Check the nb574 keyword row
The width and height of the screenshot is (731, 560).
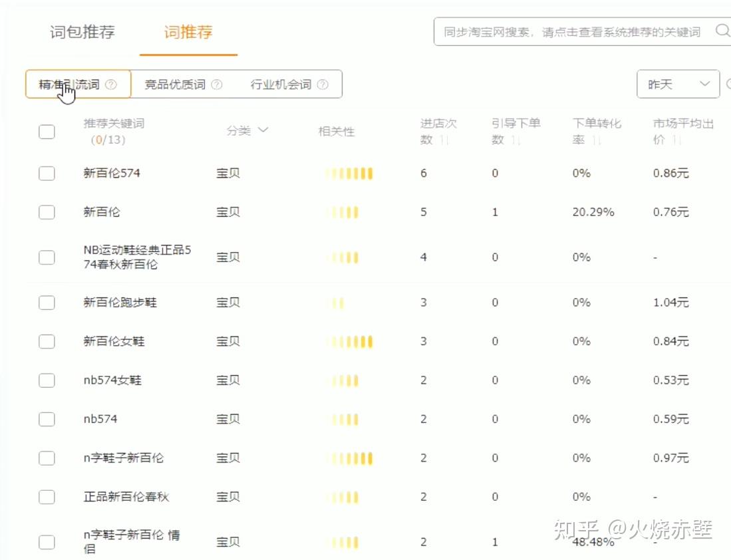47,419
